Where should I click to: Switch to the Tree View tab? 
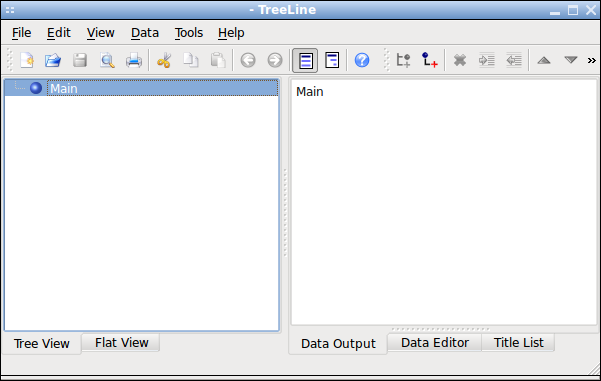click(41, 343)
